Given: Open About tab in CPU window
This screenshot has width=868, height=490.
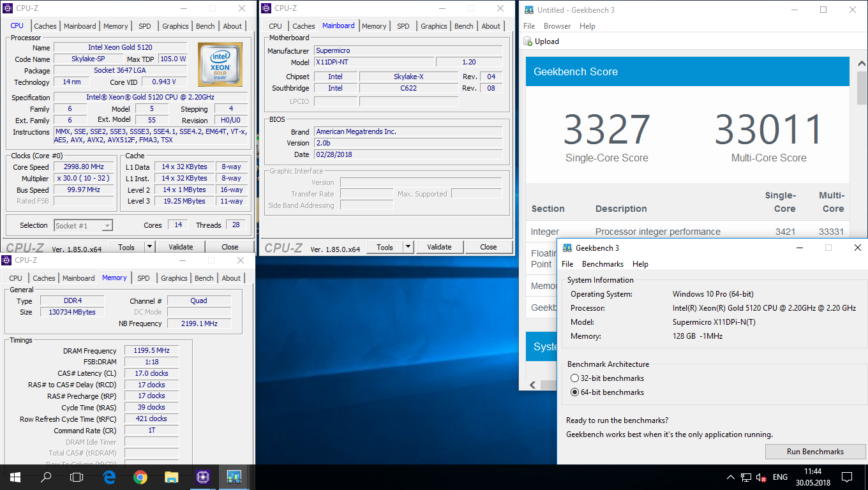Looking at the screenshot, I should tap(232, 26).
